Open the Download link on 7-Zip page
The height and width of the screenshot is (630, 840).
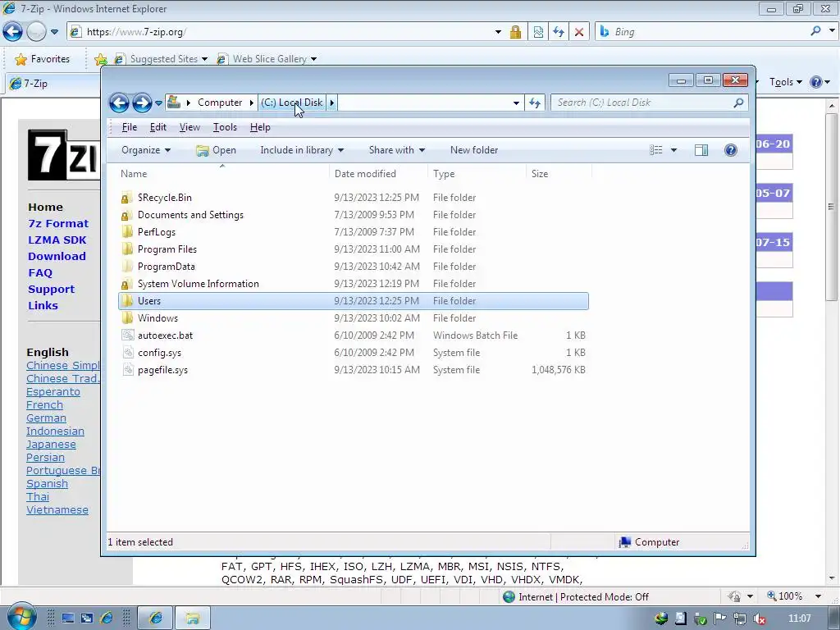(x=57, y=256)
